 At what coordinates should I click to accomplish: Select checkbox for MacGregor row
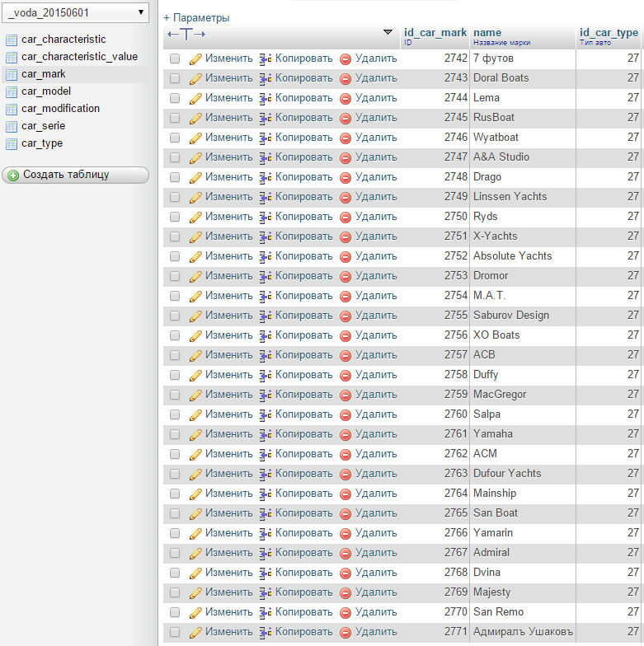pyautogui.click(x=175, y=395)
